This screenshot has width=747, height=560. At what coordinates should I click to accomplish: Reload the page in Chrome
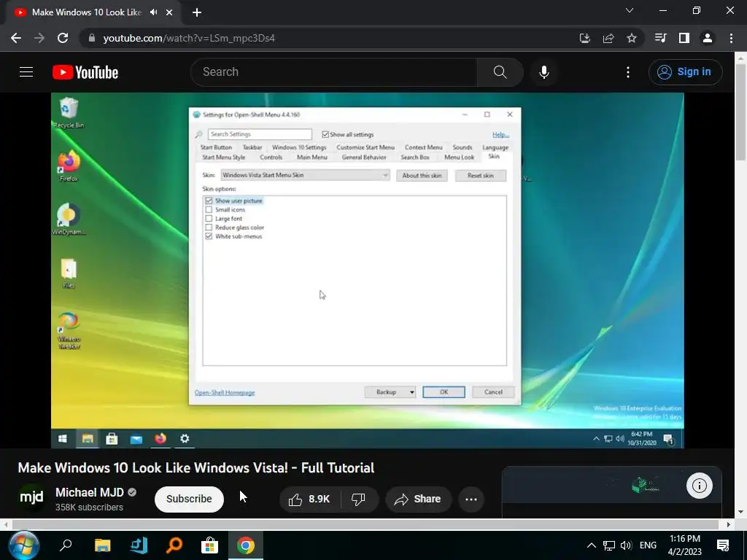pos(63,38)
